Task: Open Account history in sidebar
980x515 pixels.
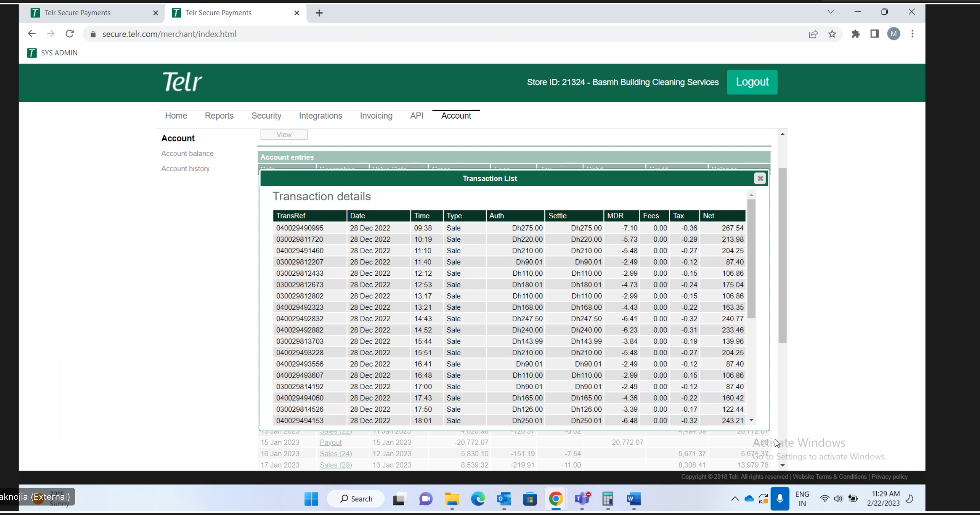Action: click(x=185, y=169)
